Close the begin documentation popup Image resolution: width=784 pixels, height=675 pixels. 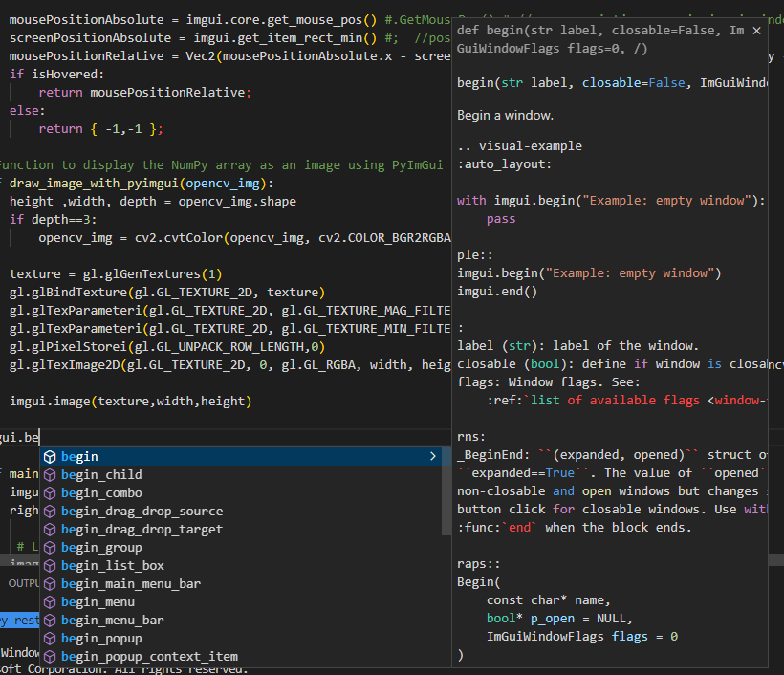pyautogui.click(x=756, y=31)
